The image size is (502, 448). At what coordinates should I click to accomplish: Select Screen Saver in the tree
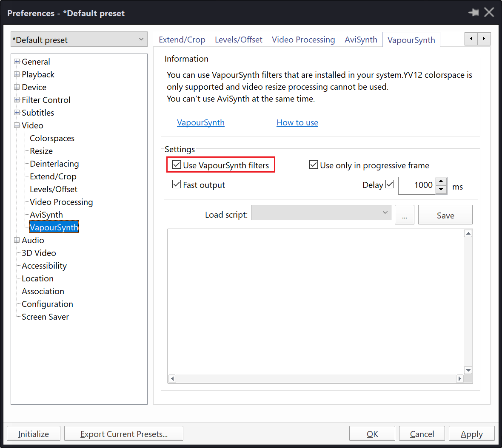click(45, 317)
